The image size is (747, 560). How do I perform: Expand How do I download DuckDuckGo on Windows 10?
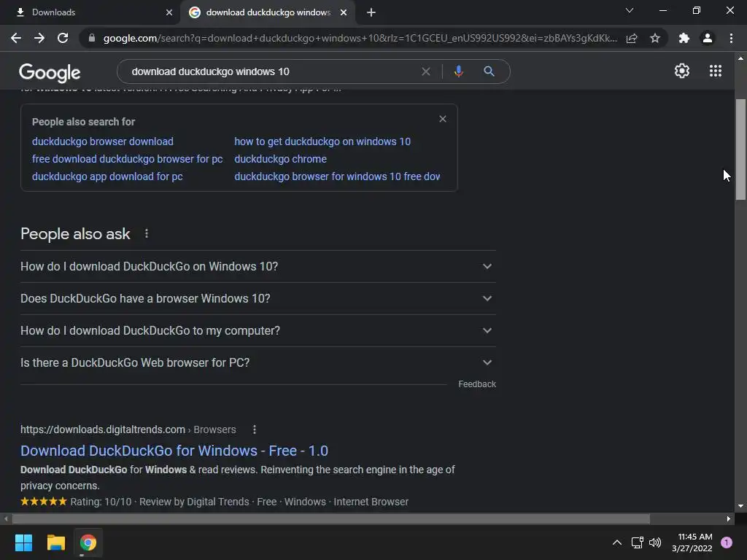click(x=258, y=267)
